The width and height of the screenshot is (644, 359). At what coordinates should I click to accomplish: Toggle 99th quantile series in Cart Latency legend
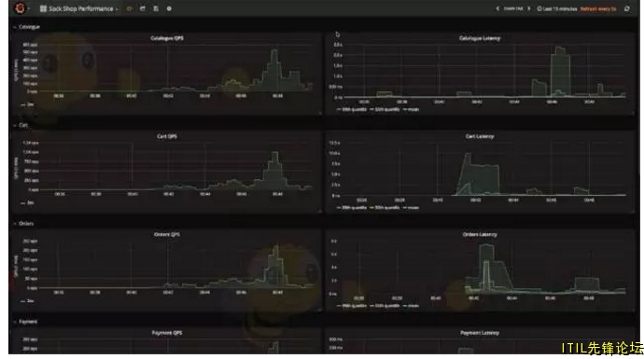[352, 208]
